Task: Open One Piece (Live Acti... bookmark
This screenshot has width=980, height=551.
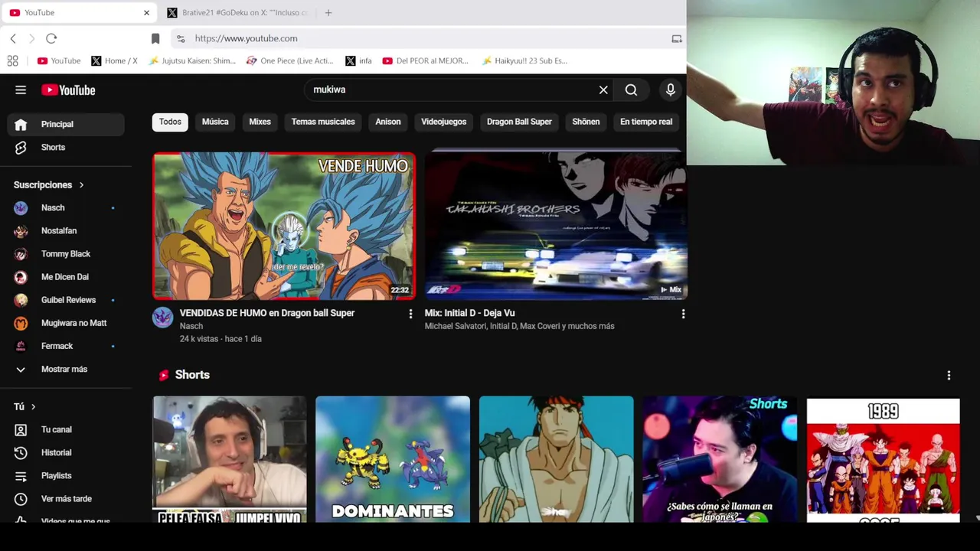Action: click(x=289, y=60)
